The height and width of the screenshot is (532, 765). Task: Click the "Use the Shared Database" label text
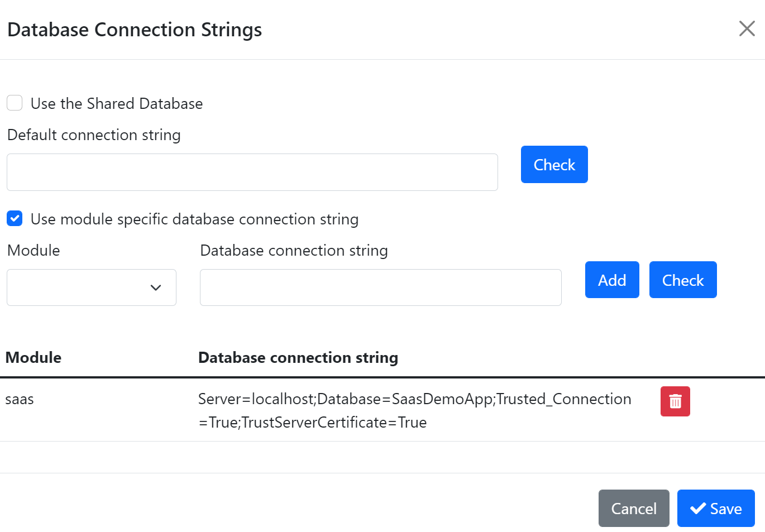click(117, 104)
